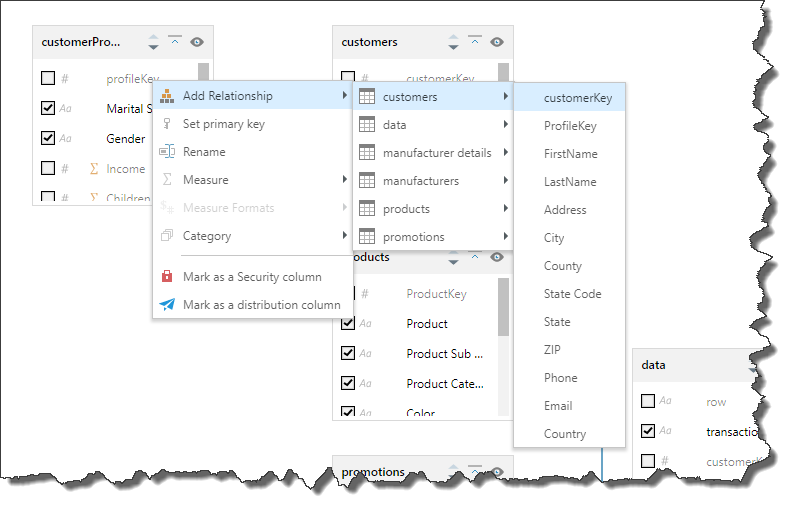Enable the row checkbox in data table
This screenshot has width=795, height=512.
(648, 402)
